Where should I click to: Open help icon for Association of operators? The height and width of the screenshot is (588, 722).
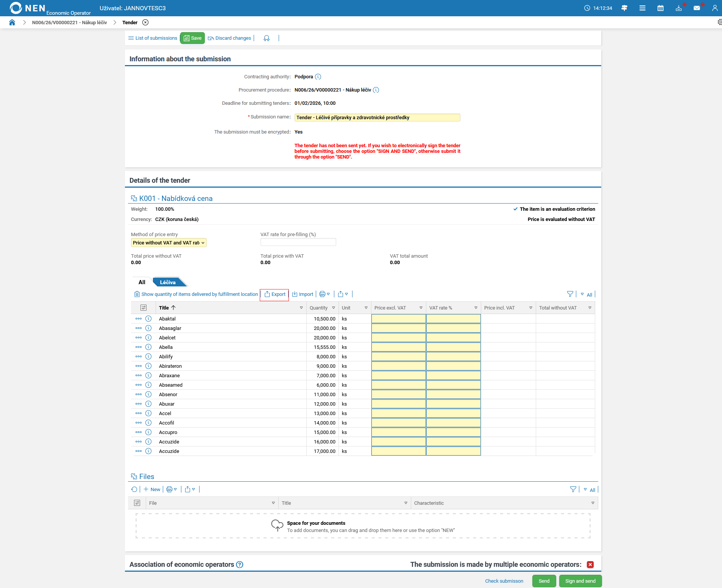240,565
